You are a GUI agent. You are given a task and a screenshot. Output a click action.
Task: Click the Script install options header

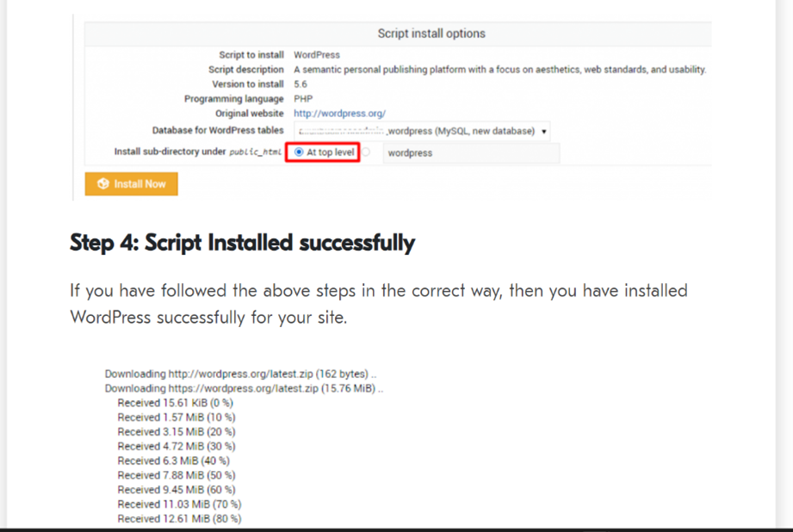[x=431, y=34]
